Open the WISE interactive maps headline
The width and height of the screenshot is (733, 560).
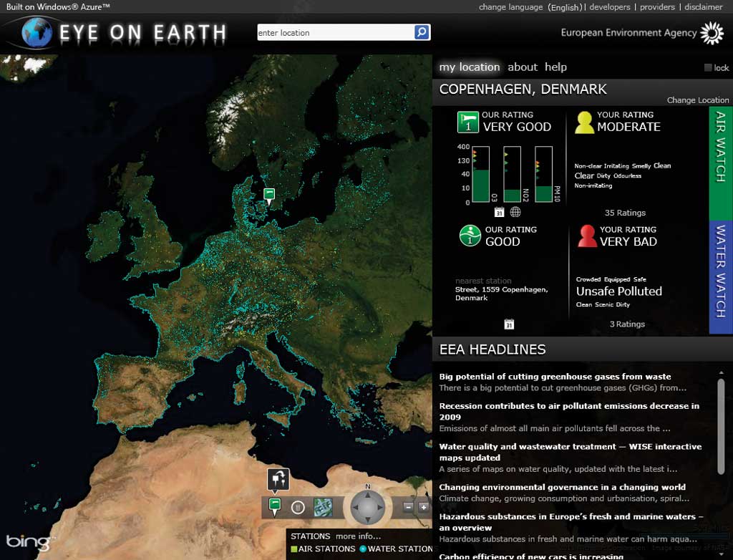[x=571, y=452]
